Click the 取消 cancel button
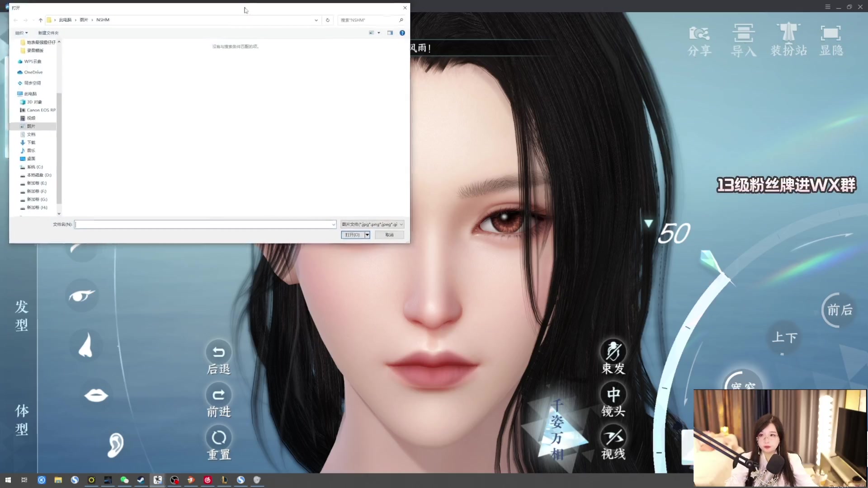 [389, 235]
